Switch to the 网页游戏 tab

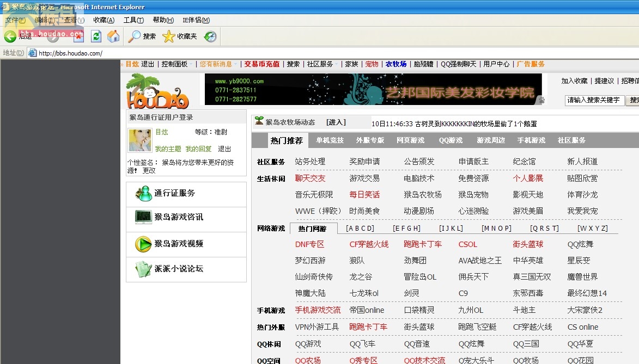tap(410, 140)
